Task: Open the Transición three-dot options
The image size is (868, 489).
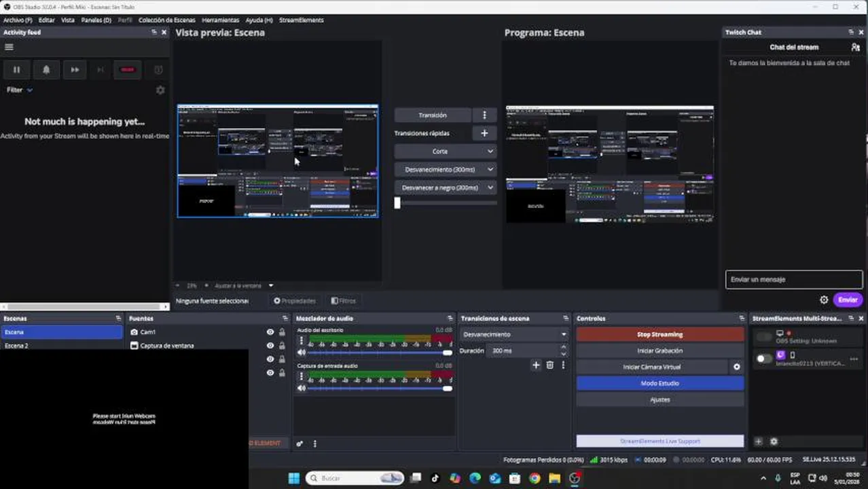Action: tap(484, 115)
